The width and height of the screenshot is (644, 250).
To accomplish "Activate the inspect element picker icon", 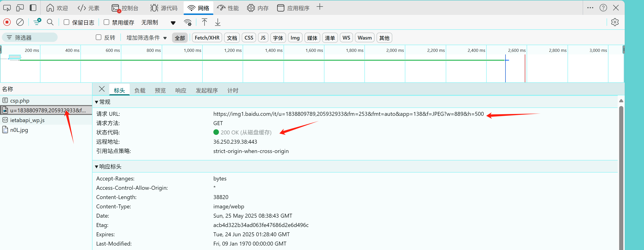I will (7, 8).
